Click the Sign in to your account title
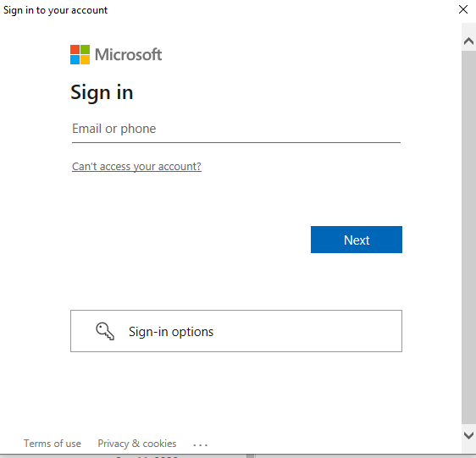This screenshot has width=476, height=458. [x=55, y=10]
